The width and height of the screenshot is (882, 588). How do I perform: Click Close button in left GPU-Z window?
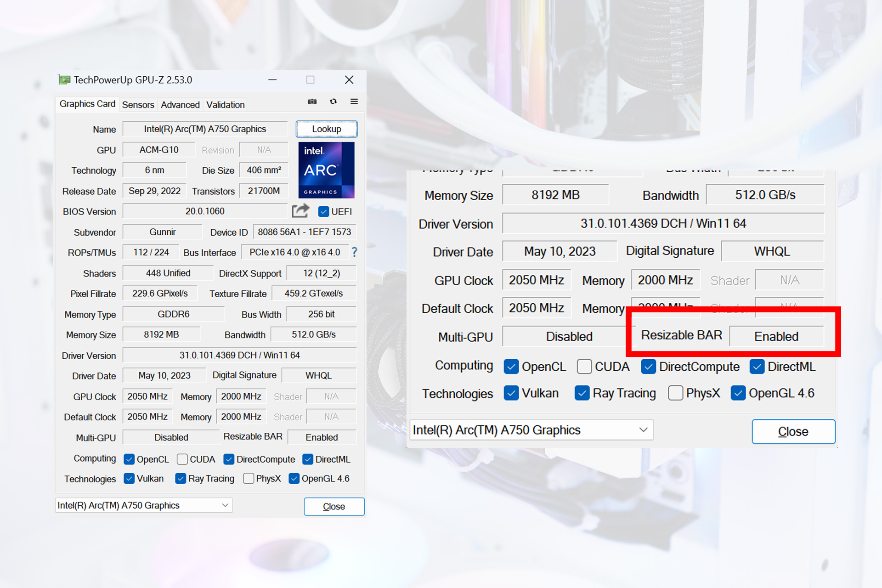334,506
